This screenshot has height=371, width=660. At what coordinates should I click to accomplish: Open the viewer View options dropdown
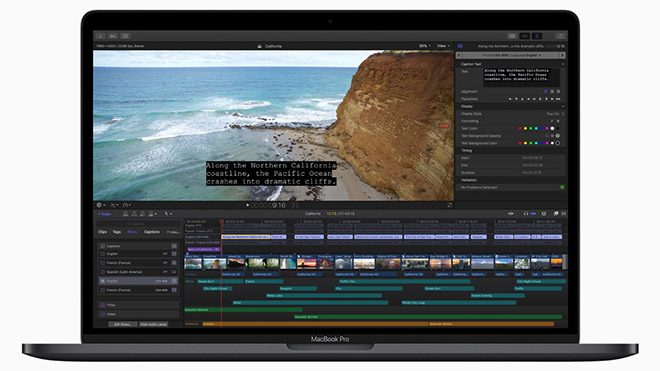click(443, 46)
